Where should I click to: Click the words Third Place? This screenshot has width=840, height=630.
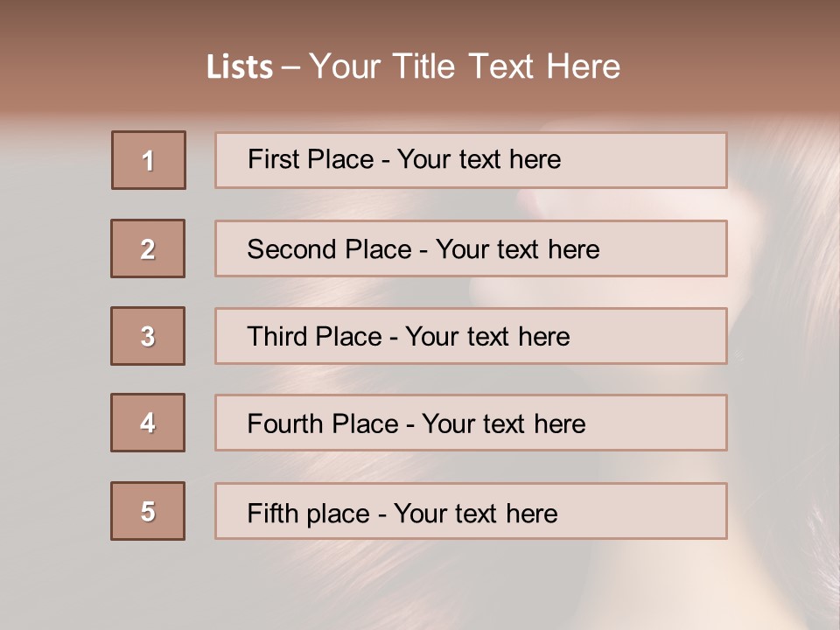point(314,336)
